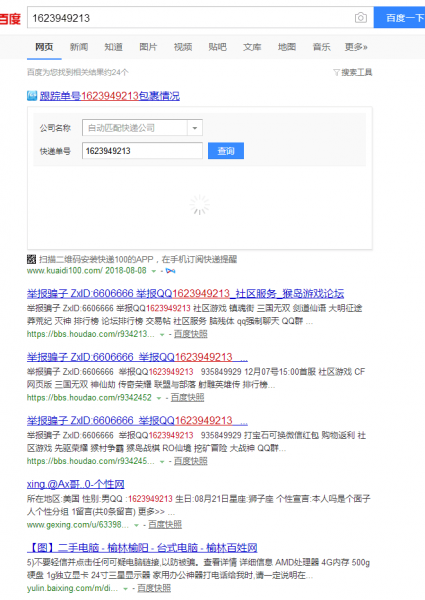Click the www.kuaidi100.com URL text
Screen dimensions: 425x600
click(65, 271)
